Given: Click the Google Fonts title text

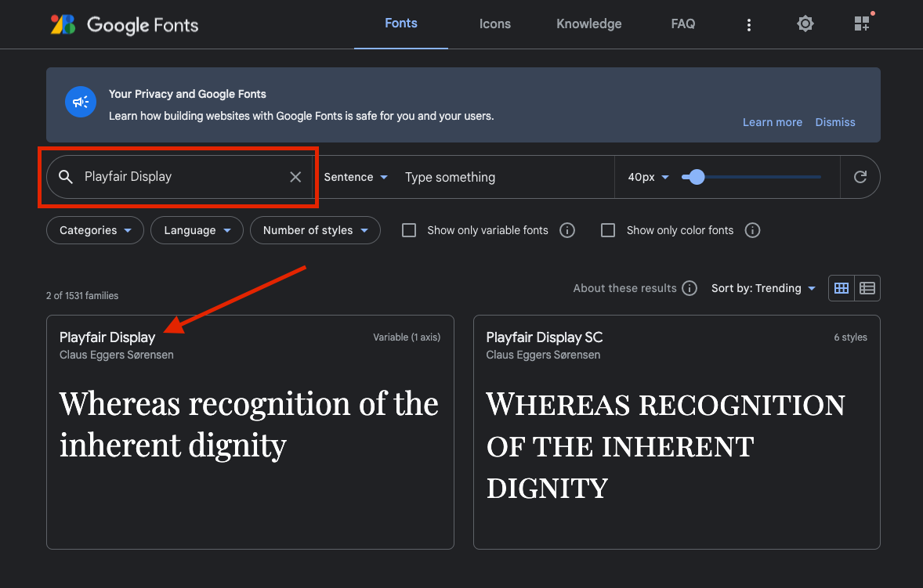Looking at the screenshot, I should [143, 25].
